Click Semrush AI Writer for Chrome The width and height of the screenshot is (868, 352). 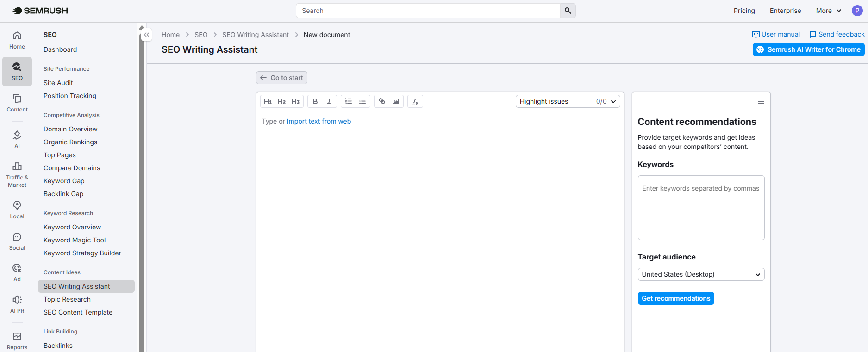click(x=808, y=49)
